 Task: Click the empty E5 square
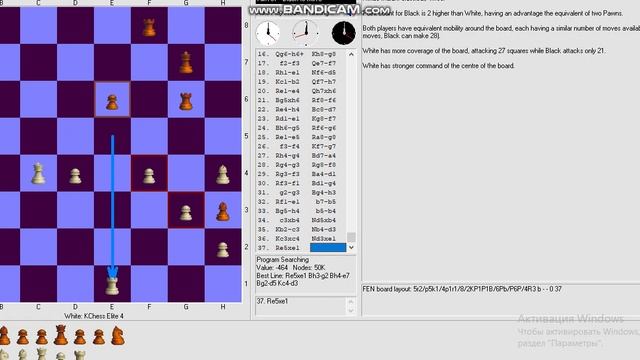tap(112, 136)
